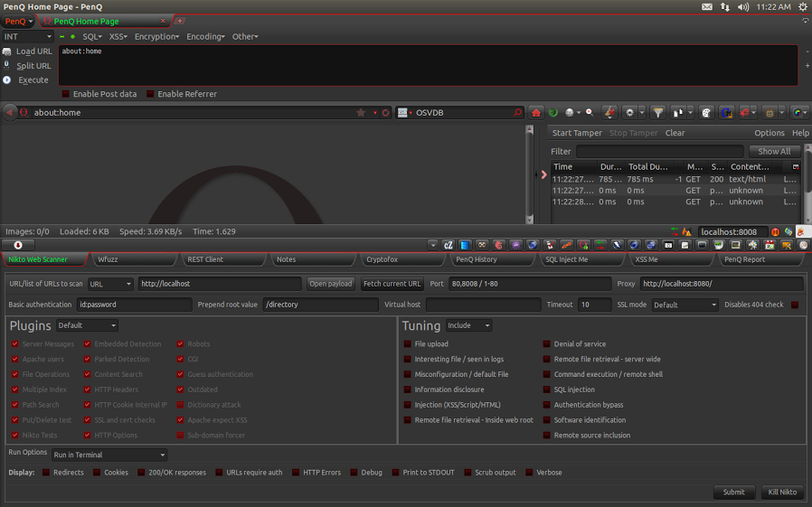Open the Tuning Include dropdown
Image resolution: width=812 pixels, height=507 pixels.
(468, 325)
